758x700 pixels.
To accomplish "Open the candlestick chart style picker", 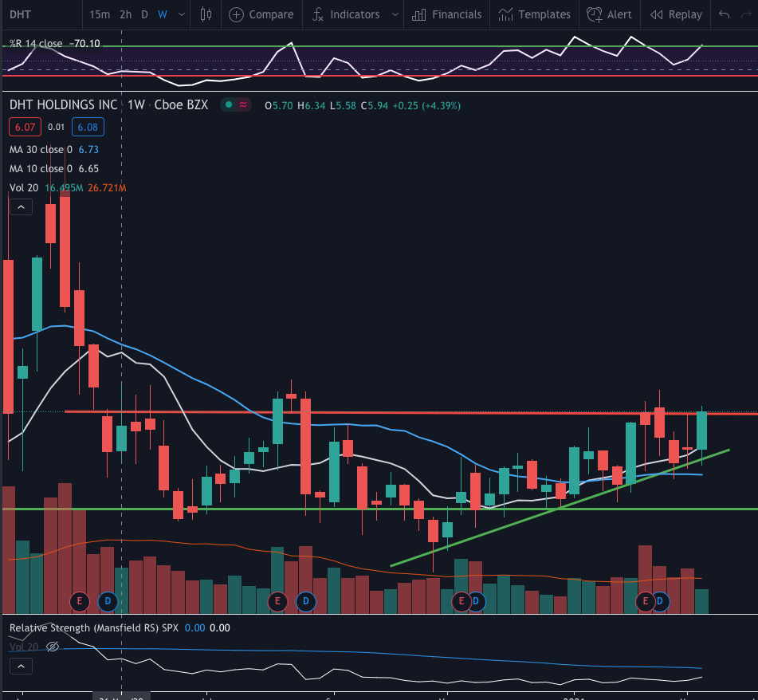I will [206, 14].
